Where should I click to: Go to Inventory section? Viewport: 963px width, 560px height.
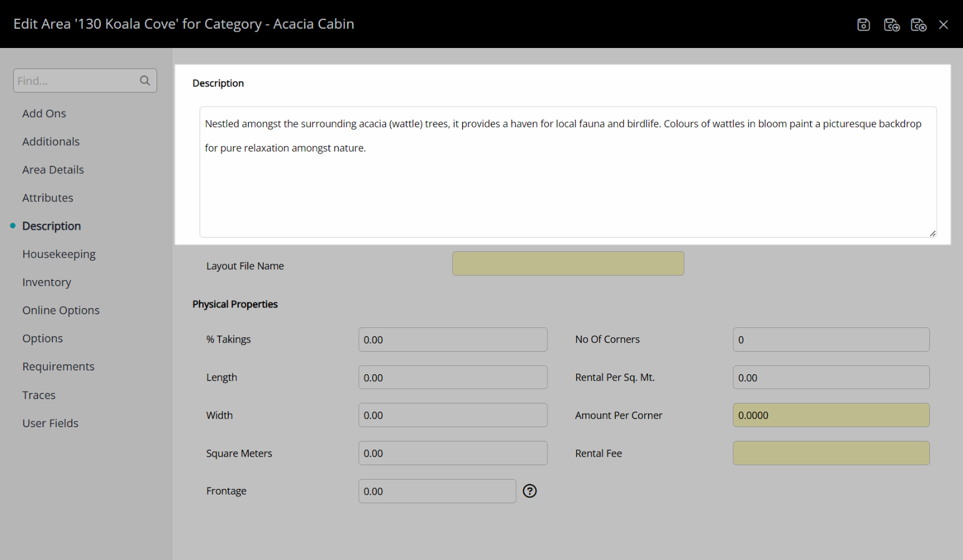point(47,282)
